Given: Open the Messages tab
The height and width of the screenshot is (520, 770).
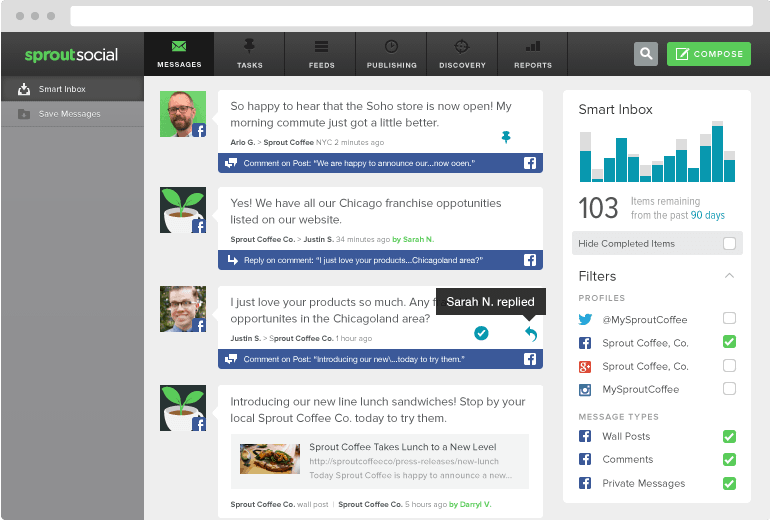Looking at the screenshot, I should coord(179,54).
